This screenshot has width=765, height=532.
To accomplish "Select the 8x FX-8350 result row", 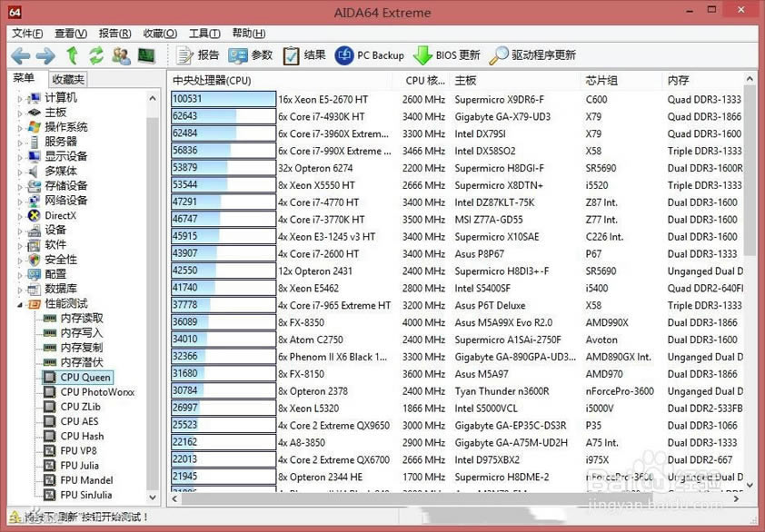I will coord(457,322).
